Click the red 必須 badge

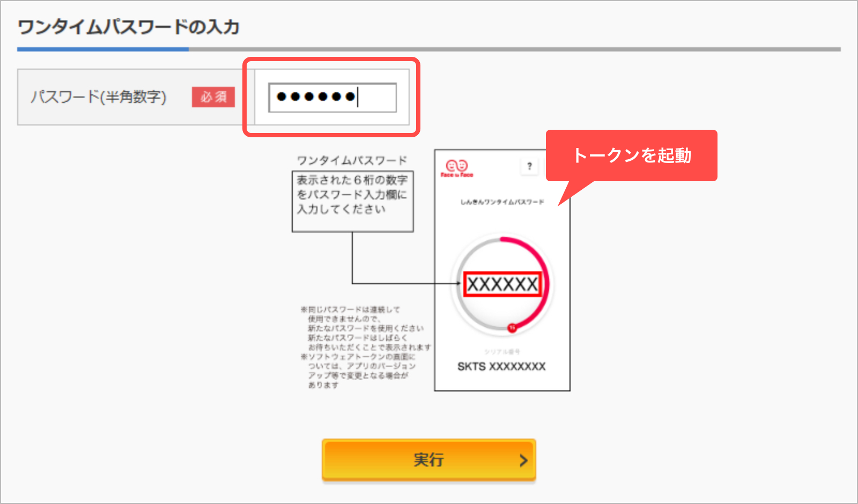tap(213, 97)
